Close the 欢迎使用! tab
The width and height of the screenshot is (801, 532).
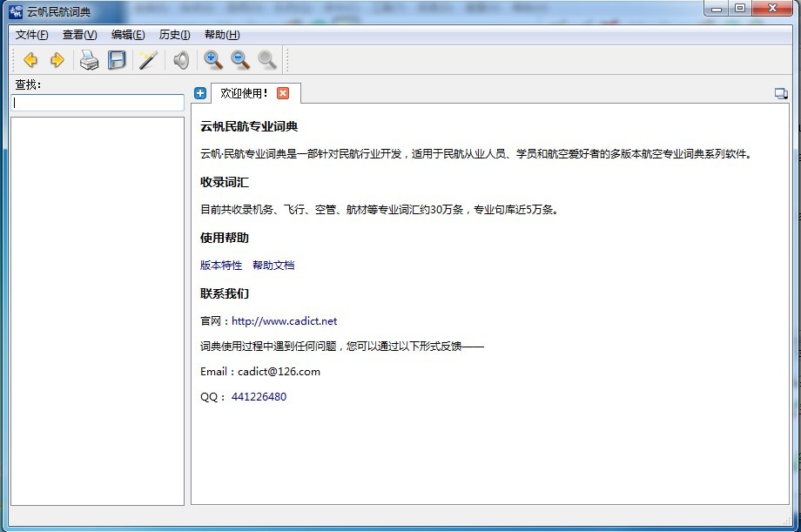[x=283, y=93]
